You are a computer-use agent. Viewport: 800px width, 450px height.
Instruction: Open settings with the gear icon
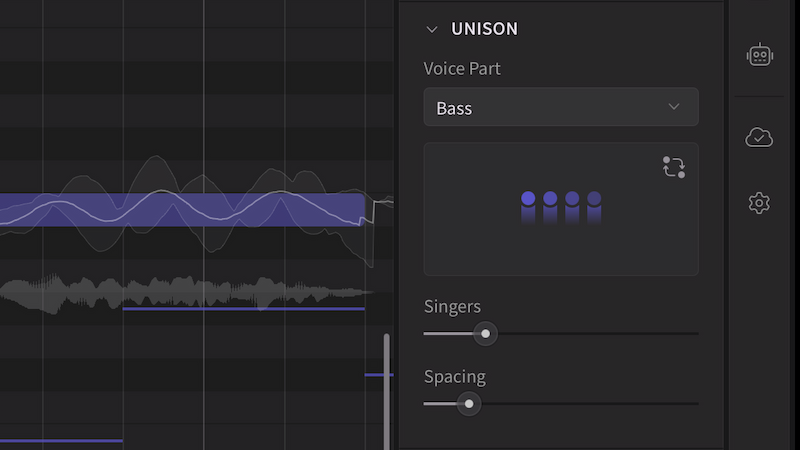[x=760, y=204]
